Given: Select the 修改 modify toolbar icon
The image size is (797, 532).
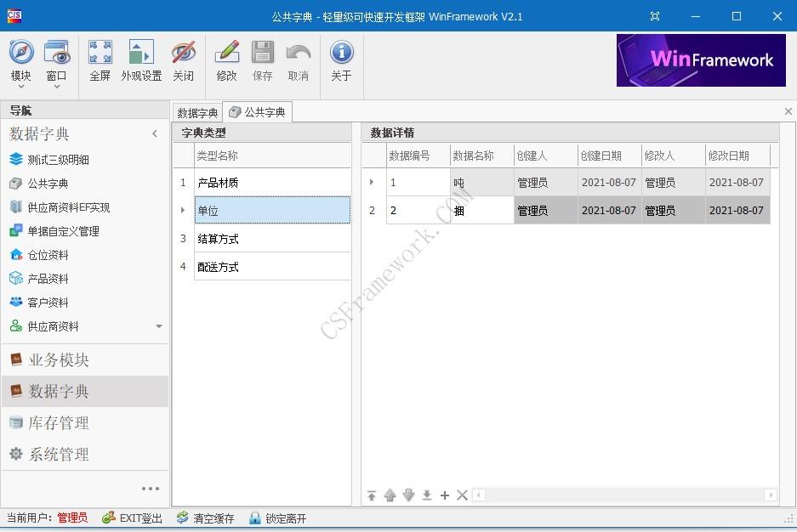Looking at the screenshot, I should tap(226, 53).
